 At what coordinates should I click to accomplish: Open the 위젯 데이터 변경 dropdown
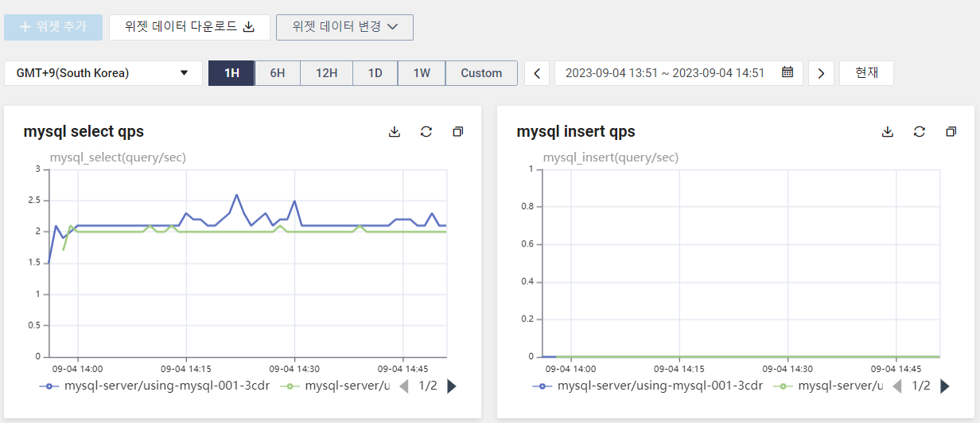[x=344, y=27]
